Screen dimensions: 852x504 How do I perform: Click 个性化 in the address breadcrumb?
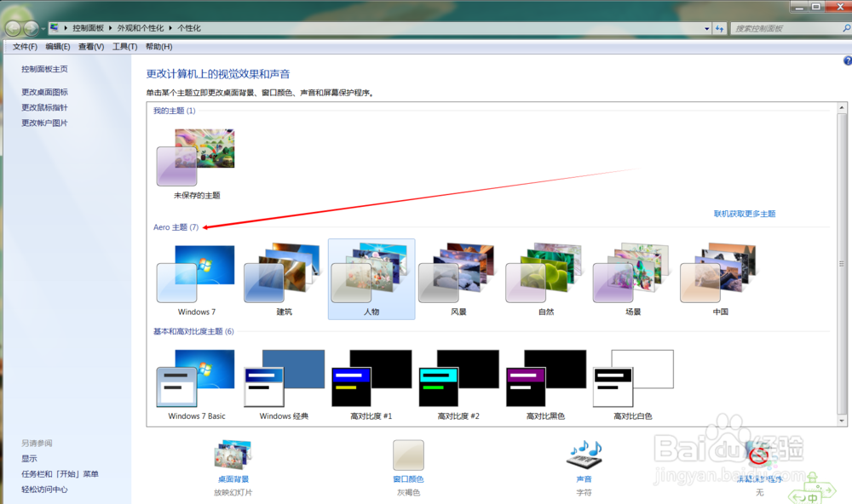click(x=189, y=28)
